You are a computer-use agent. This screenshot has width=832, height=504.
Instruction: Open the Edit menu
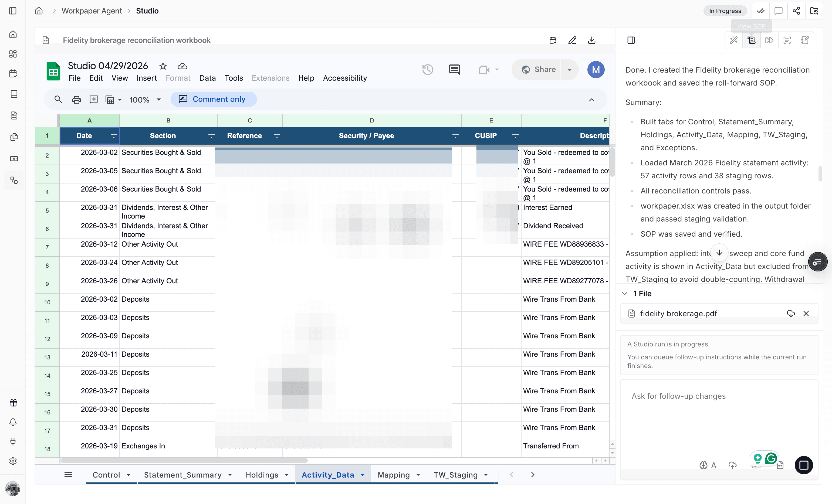[96, 78]
